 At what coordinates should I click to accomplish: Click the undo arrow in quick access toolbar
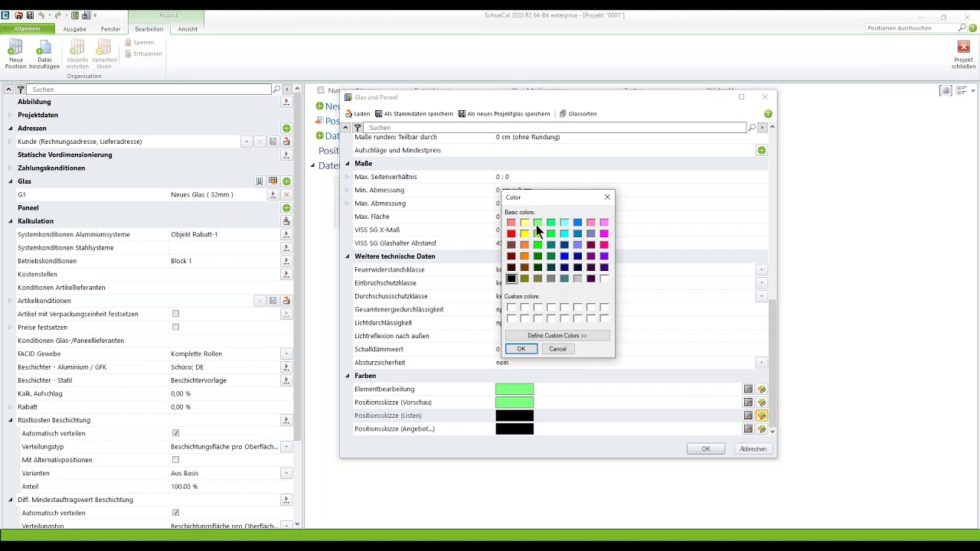[41, 15]
